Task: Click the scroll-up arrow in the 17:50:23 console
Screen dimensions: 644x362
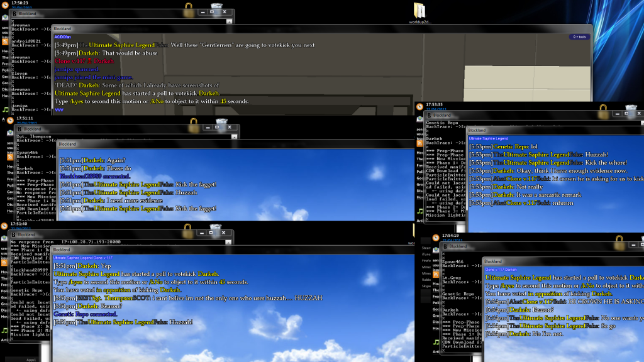Action: pos(229,22)
